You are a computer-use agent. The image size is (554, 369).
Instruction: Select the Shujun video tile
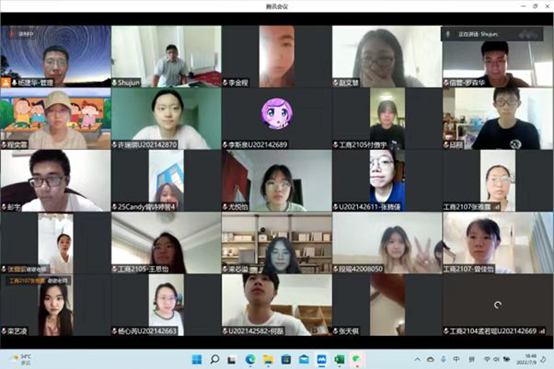click(x=166, y=56)
